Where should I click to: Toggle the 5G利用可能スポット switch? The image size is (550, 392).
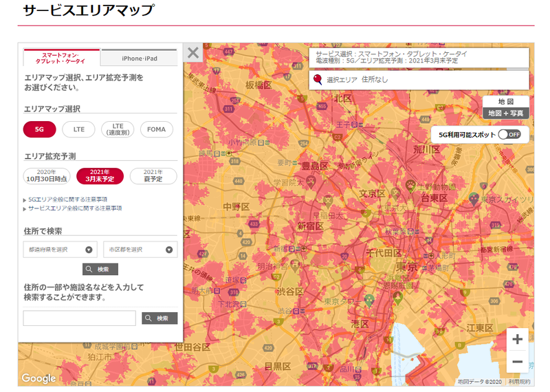(509, 134)
